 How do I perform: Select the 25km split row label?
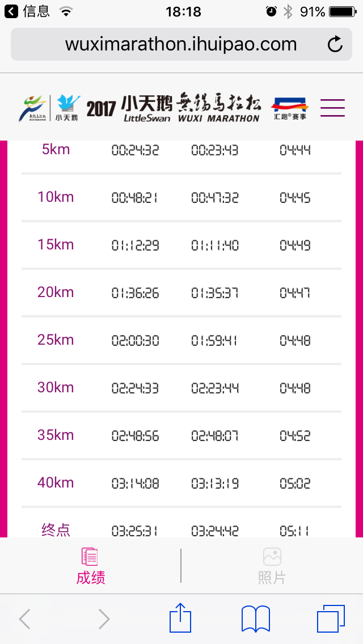coord(56,340)
